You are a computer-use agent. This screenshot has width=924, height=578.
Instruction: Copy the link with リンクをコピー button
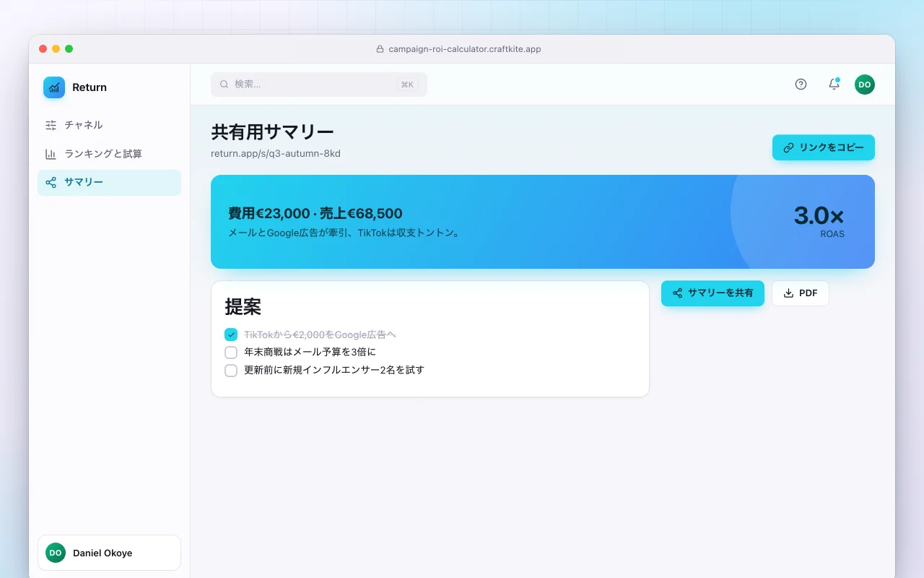pyautogui.click(x=824, y=147)
